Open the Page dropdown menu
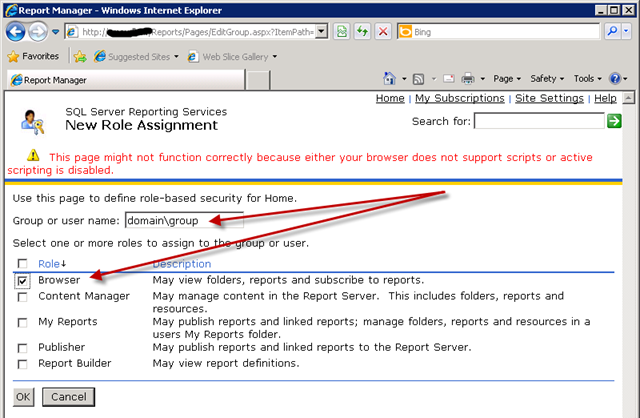The width and height of the screenshot is (640, 418). pos(507,79)
